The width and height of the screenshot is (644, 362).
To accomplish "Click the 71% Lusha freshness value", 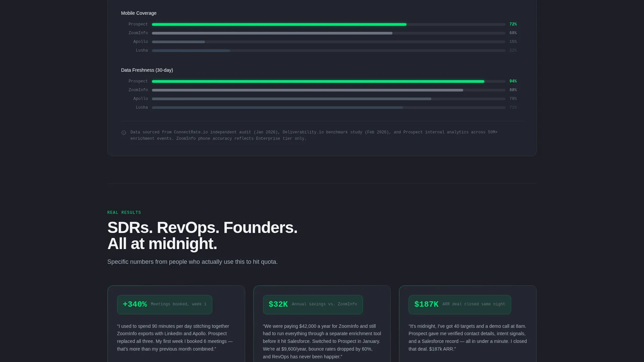I will 513,108.
